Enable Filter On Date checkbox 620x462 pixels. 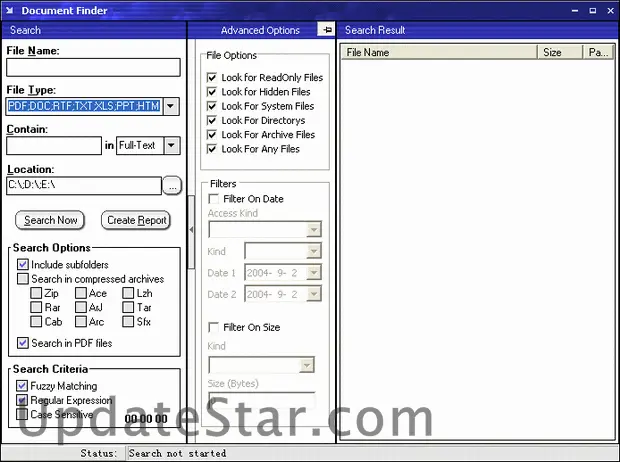tap(214, 199)
